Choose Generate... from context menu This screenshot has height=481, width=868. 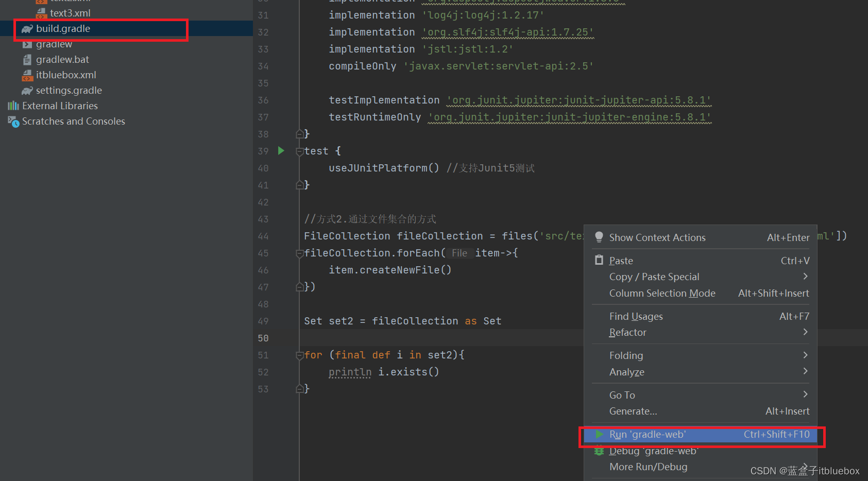pos(701,411)
